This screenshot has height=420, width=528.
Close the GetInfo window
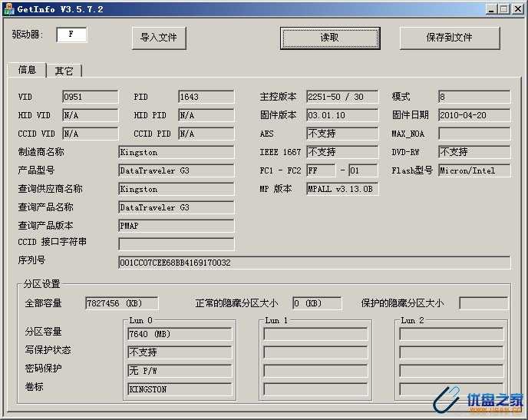point(518,9)
